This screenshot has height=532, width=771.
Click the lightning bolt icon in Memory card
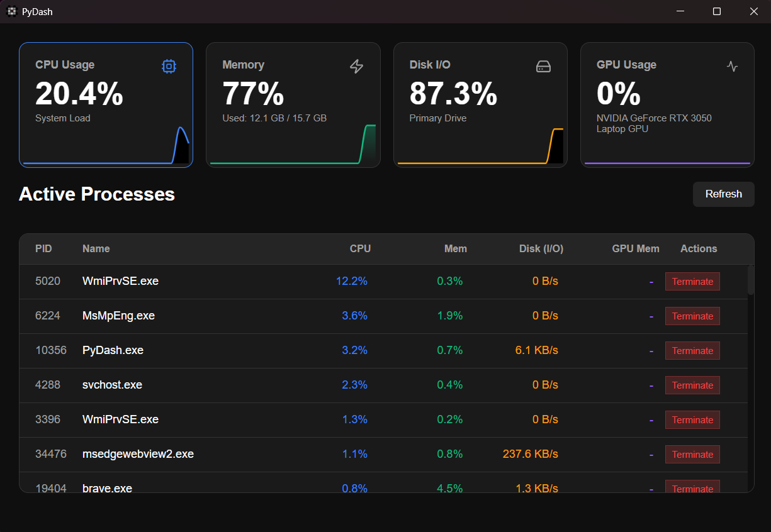coord(356,66)
